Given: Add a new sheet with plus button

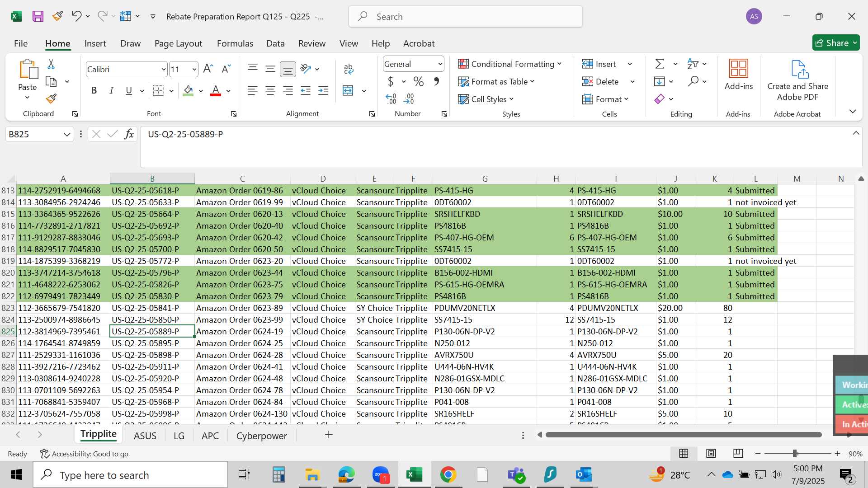Looking at the screenshot, I should (329, 435).
